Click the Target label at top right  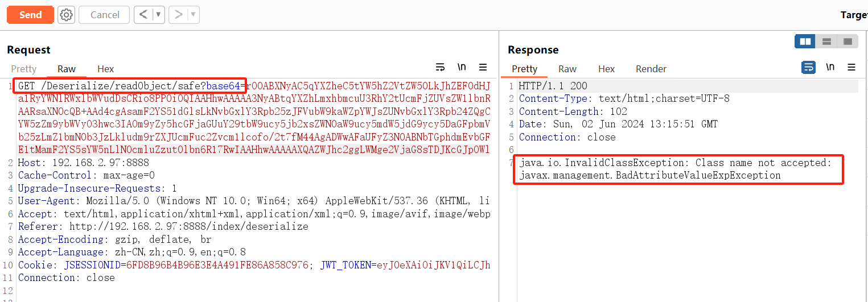point(854,15)
